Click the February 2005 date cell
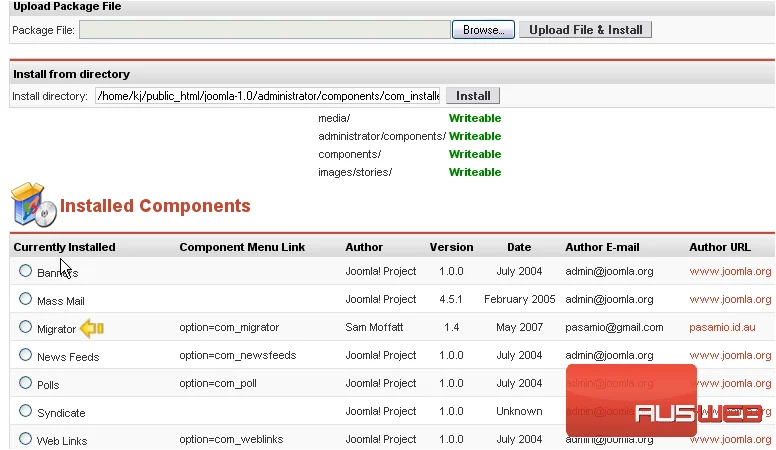The height and width of the screenshot is (450, 776). point(520,299)
